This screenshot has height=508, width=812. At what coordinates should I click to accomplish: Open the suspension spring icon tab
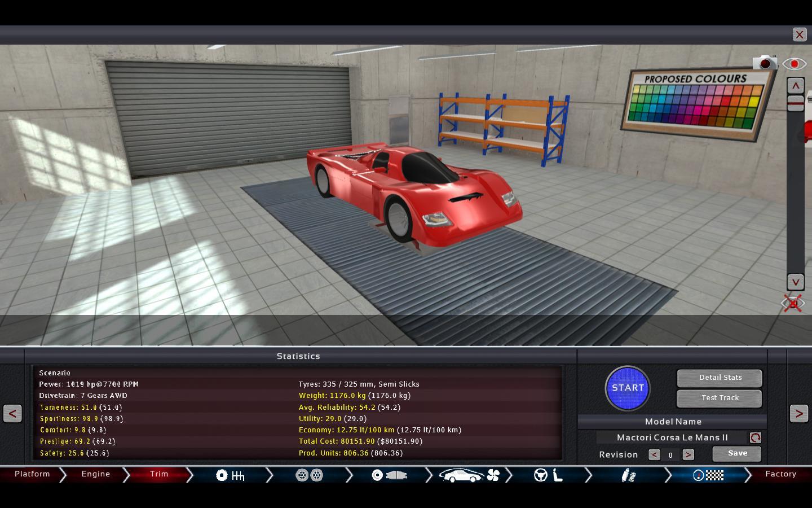click(x=628, y=475)
